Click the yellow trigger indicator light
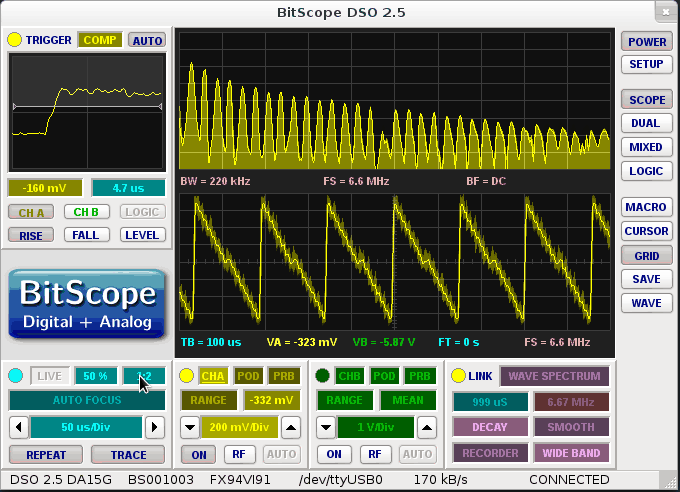This screenshot has width=680, height=492. [14, 40]
